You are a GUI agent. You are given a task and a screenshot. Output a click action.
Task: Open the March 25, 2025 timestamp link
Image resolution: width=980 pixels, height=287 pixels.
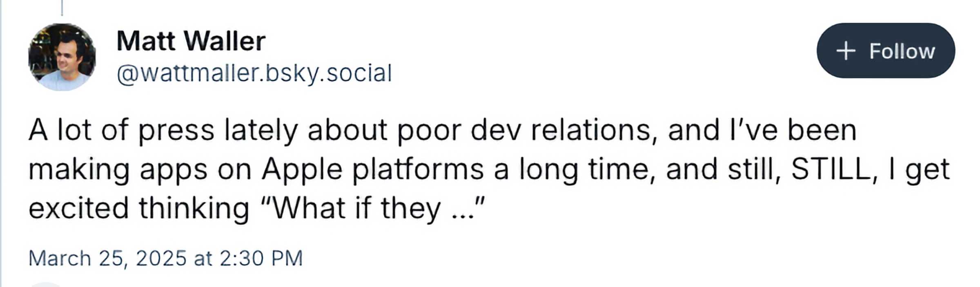click(165, 258)
